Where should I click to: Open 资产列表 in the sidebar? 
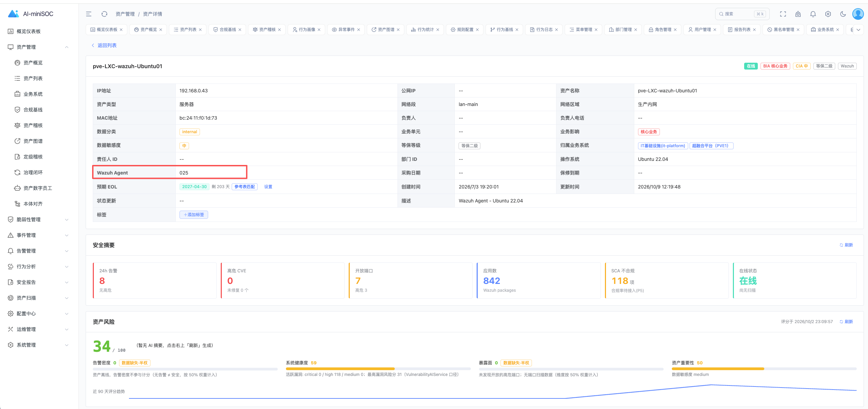[x=33, y=78]
